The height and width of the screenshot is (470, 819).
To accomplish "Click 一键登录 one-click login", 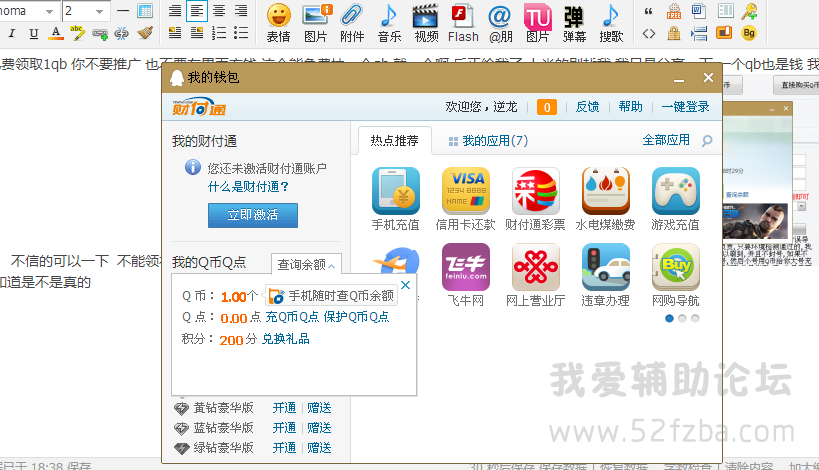I will click(685, 107).
